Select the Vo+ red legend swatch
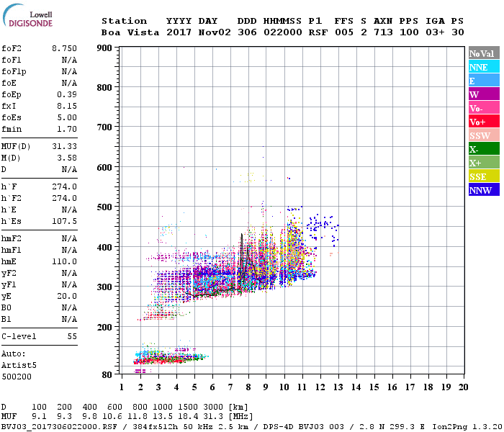Viewport: 504px width, 432px height. [x=484, y=122]
